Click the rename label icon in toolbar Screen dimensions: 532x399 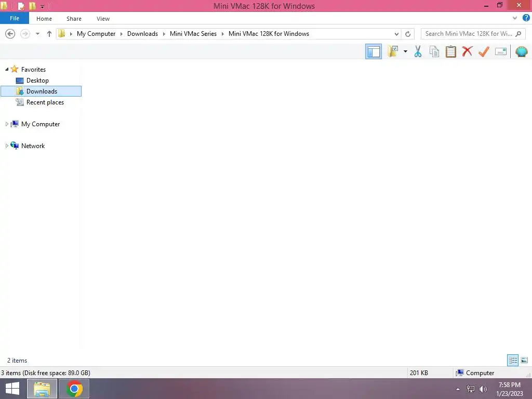point(500,51)
